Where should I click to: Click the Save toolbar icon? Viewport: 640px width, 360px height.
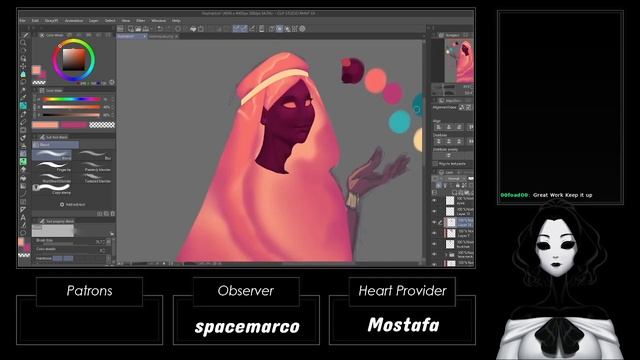coord(145,29)
